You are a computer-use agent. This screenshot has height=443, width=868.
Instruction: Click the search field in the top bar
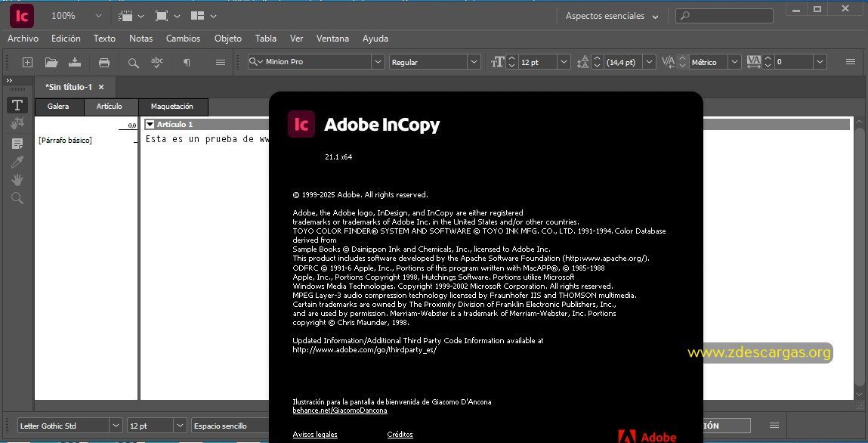[724, 16]
